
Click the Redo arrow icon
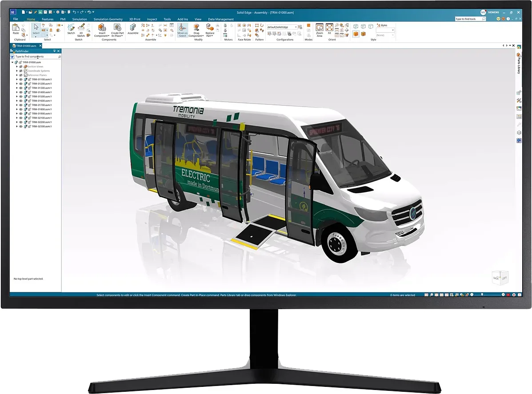[x=82, y=12]
